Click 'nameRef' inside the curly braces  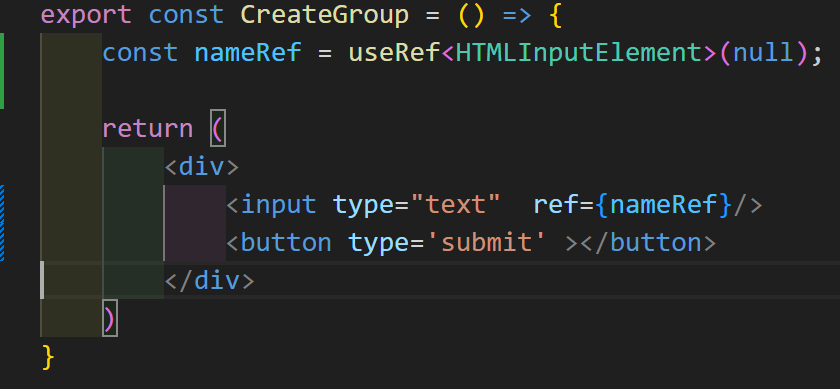(x=663, y=205)
